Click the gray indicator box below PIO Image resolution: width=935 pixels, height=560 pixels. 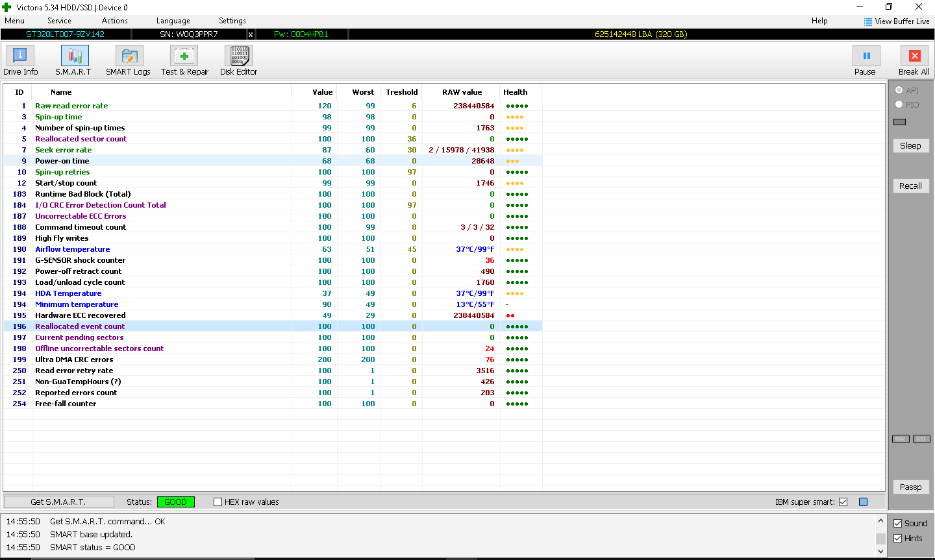coord(899,122)
